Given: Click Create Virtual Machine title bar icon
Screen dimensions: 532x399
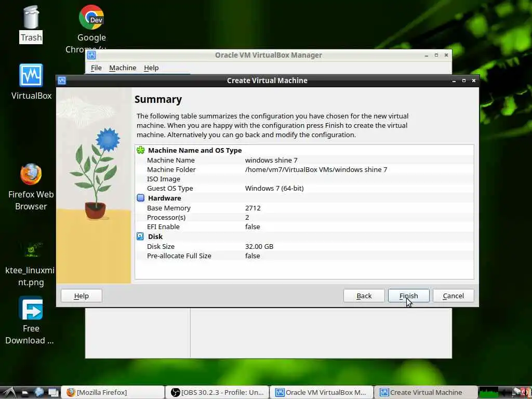Looking at the screenshot, I should pyautogui.click(x=62, y=81).
